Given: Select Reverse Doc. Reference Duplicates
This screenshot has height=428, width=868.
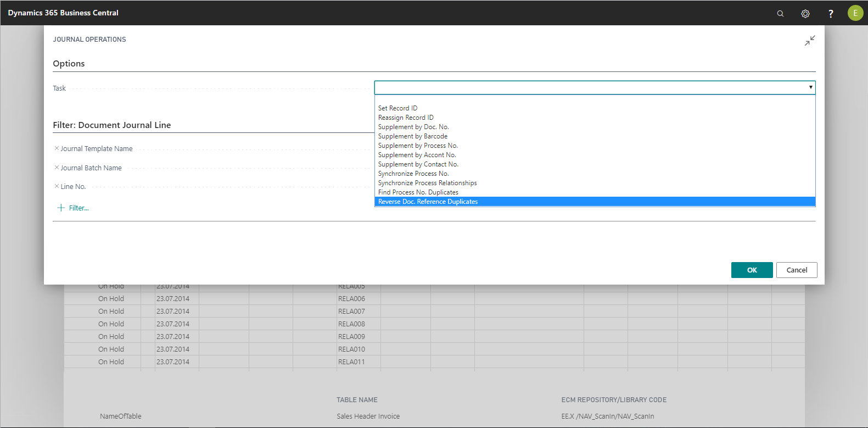Looking at the screenshot, I should click(x=428, y=202).
